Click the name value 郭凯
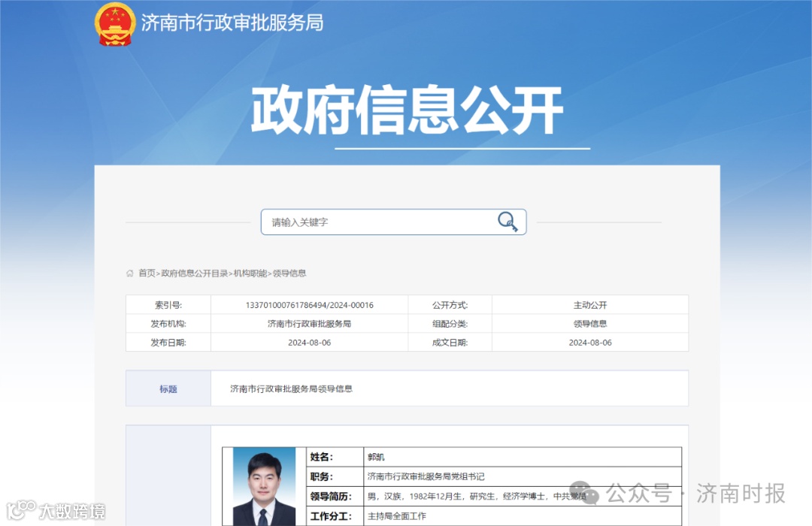 376,457
